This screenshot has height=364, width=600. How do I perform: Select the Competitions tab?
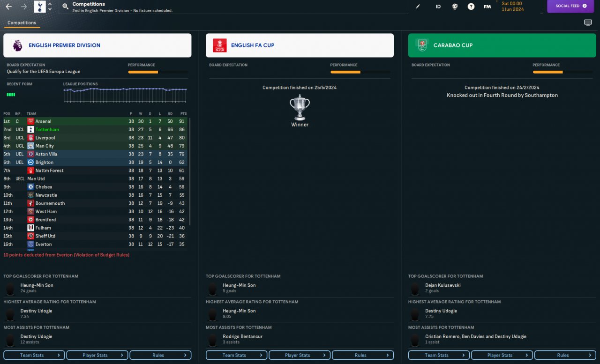click(22, 22)
